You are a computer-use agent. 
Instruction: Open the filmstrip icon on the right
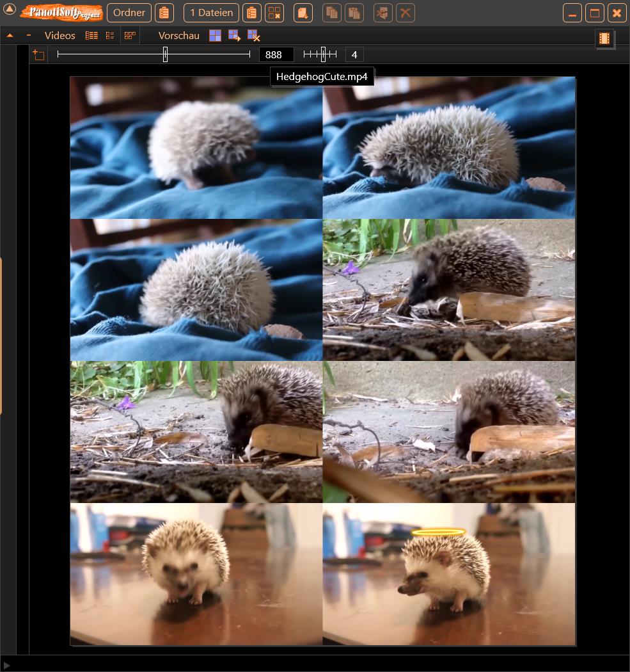604,38
